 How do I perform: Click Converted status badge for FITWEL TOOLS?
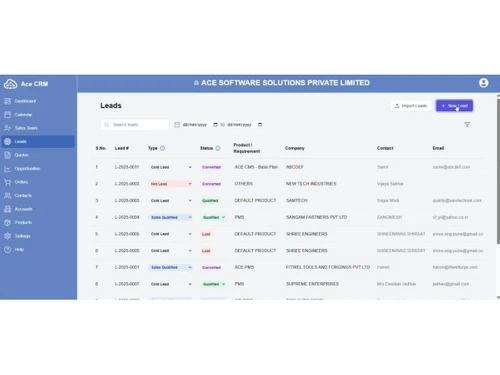click(211, 267)
